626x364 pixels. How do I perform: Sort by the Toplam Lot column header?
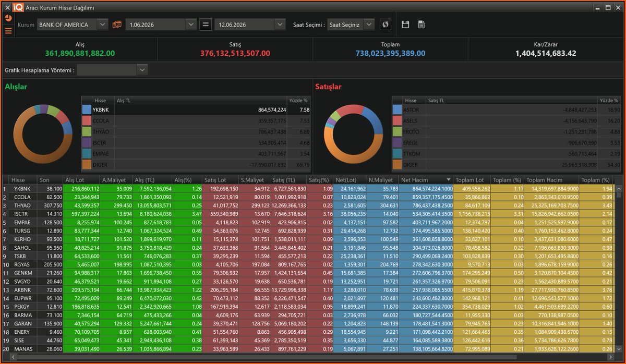pyautogui.click(x=472, y=179)
